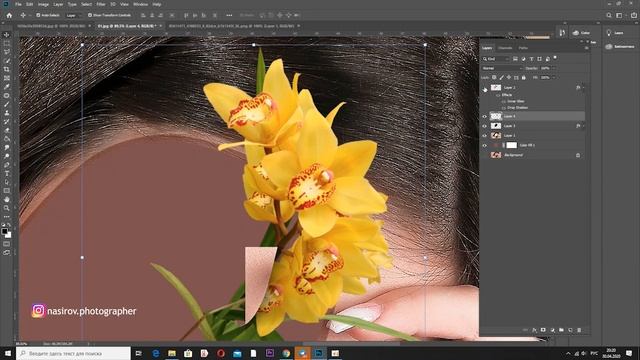This screenshot has width=640, height=360.
Task: Click the foreground color swatch
Action: pyautogui.click(x=4, y=231)
